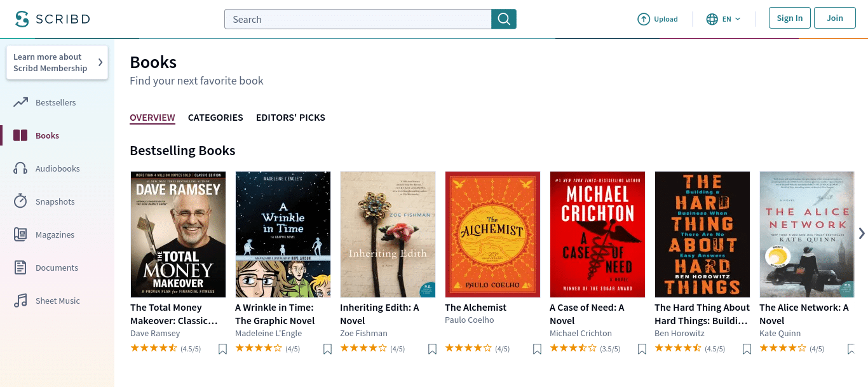This screenshot has width=868, height=387.
Task: Click the globe language icon
Action: click(x=712, y=19)
